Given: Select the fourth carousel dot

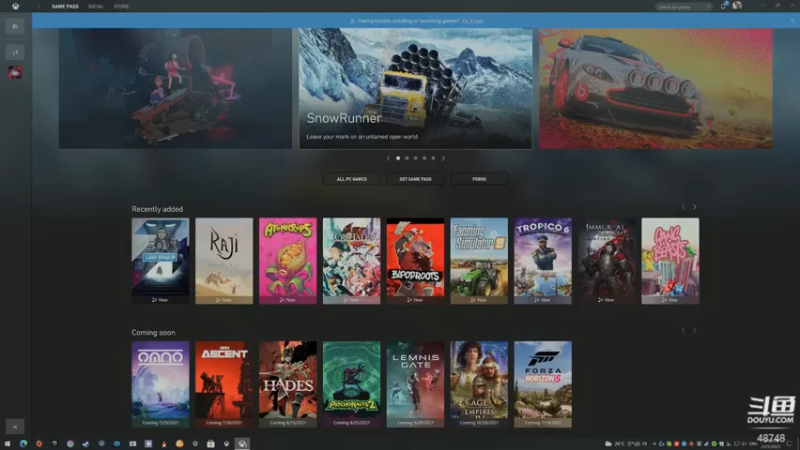Looking at the screenshot, I should (x=424, y=158).
